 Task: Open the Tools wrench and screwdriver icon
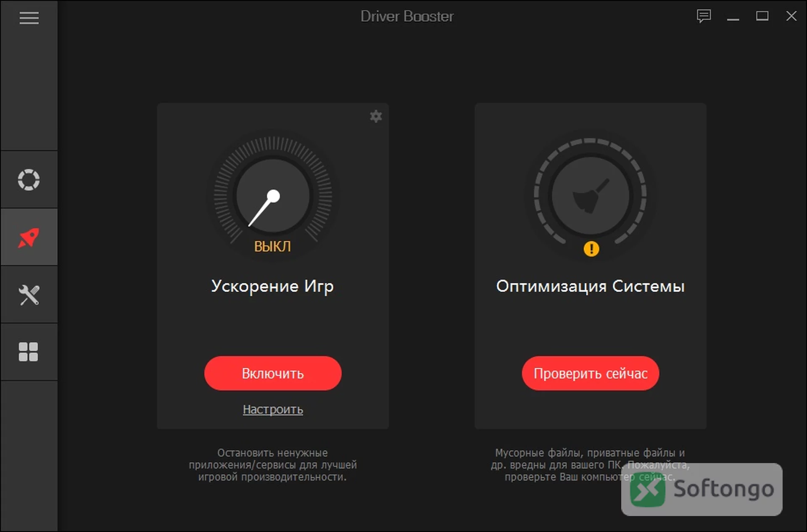29,295
